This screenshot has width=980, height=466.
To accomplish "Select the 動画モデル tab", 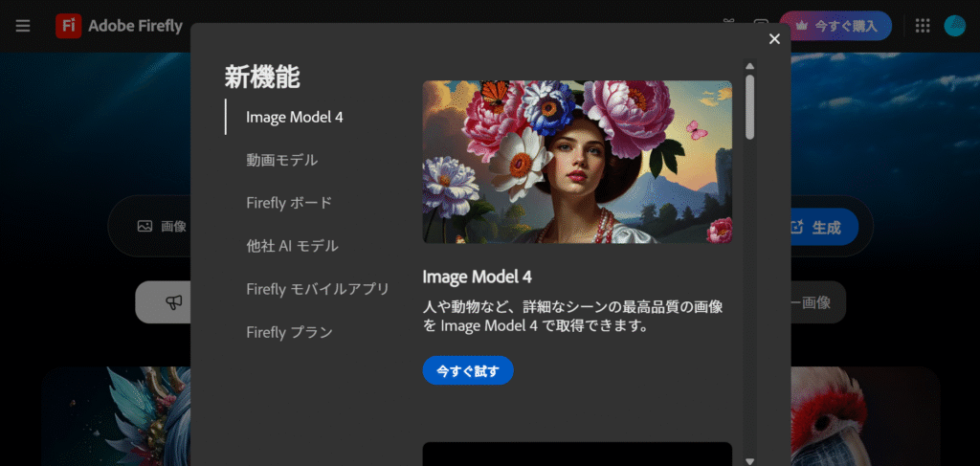I will tap(282, 160).
